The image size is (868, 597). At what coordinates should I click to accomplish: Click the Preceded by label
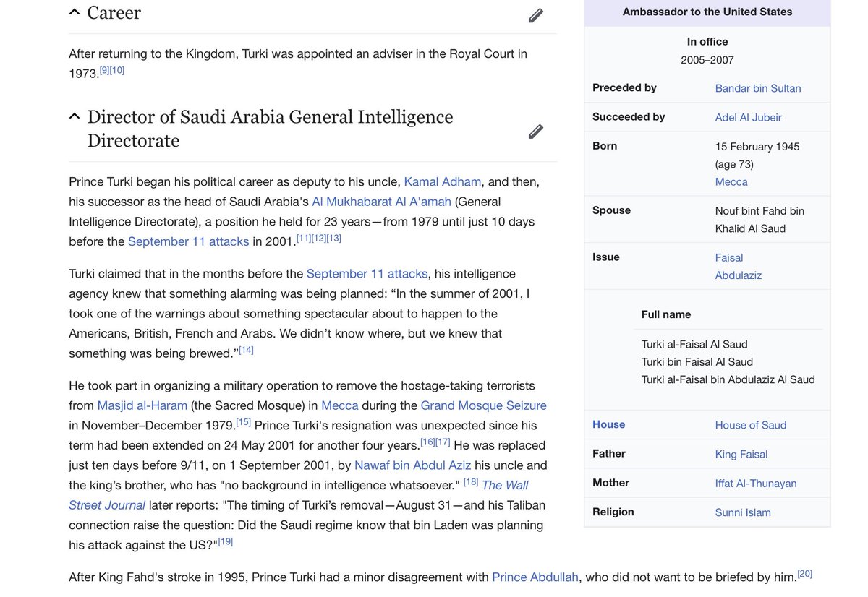pos(624,87)
